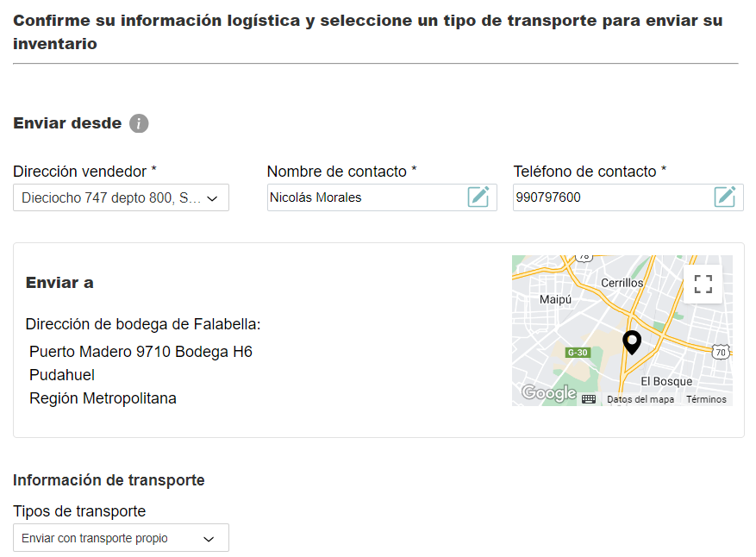Screen dimensions: 756x557
Task: Click Datos del mapa on the map
Action: tap(640, 399)
